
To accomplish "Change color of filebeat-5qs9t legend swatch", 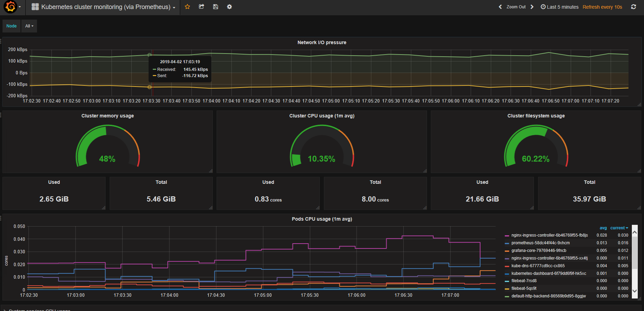I will [x=507, y=289].
